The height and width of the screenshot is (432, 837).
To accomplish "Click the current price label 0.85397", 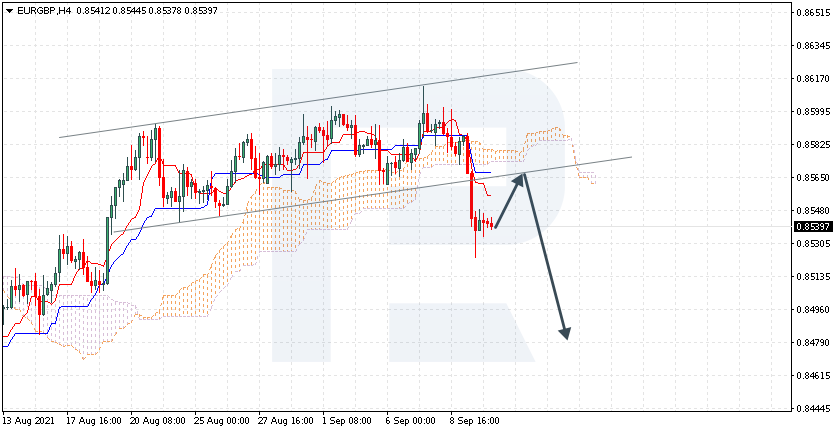I will pyautogui.click(x=811, y=227).
